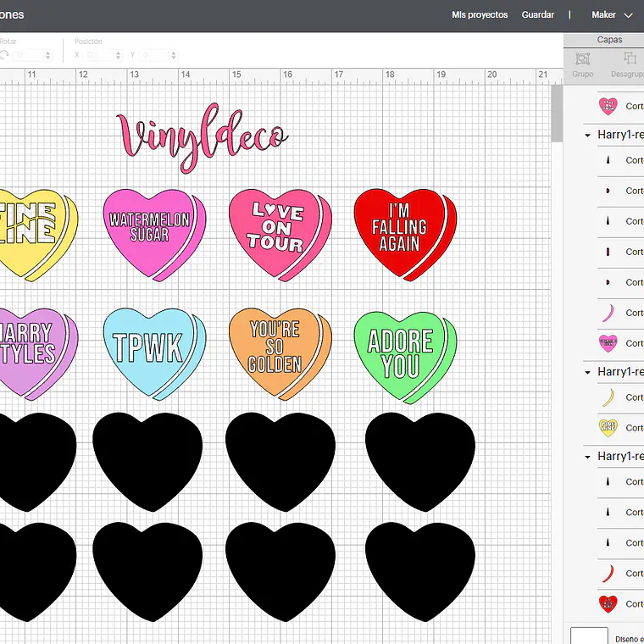Click the Desagrupar icon in Capas panel
644x644 pixels.
630,58
